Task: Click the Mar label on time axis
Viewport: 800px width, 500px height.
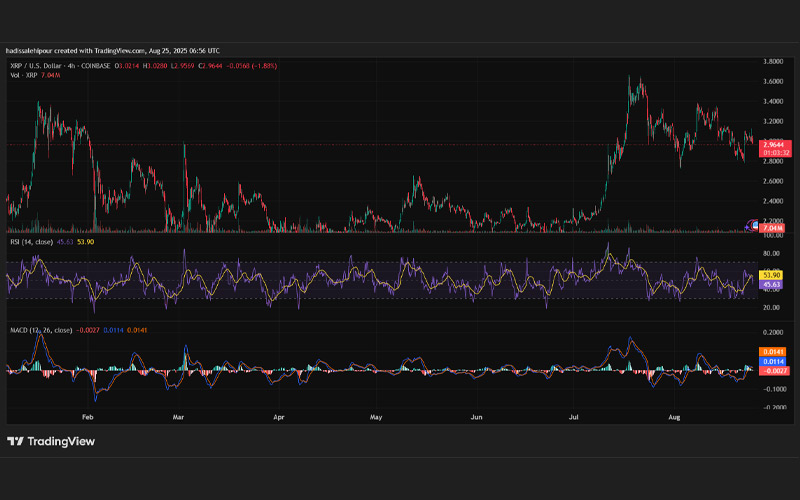Action: [x=178, y=417]
